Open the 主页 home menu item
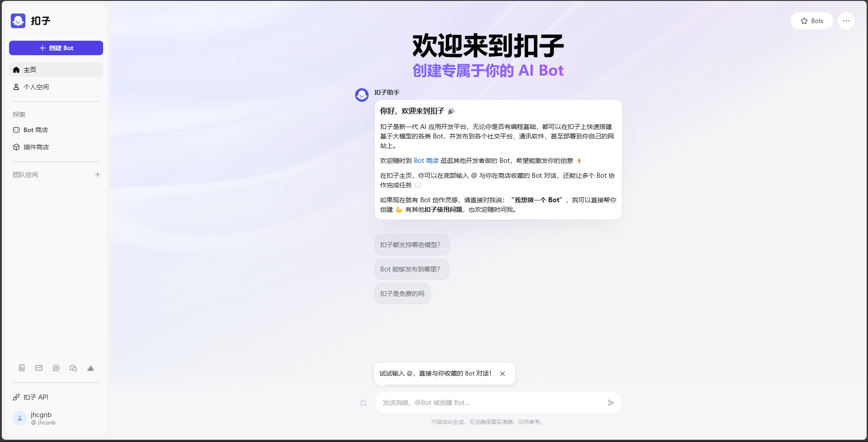868x442 pixels. (56, 70)
